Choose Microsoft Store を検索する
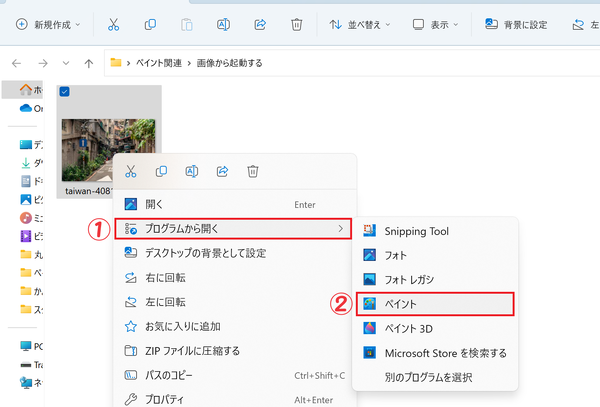 pos(435,353)
